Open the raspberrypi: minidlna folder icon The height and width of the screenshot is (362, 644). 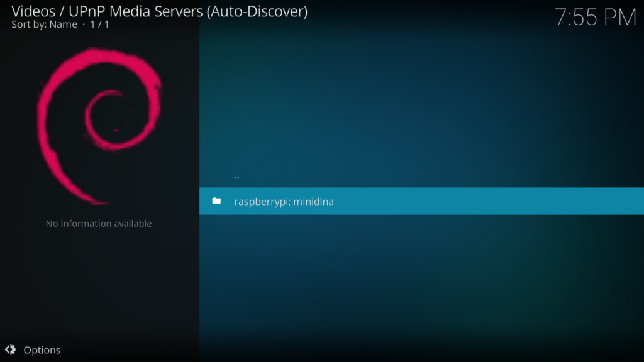tap(216, 201)
